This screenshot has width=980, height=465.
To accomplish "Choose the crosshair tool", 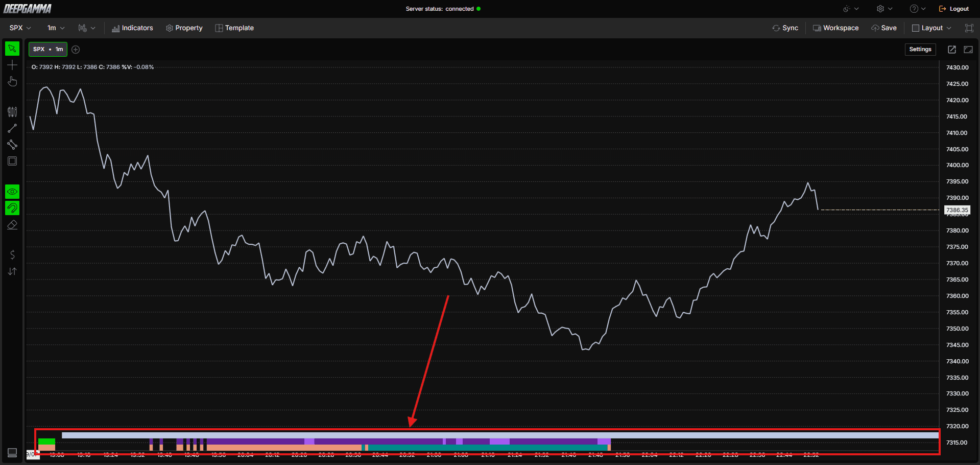I will click(x=12, y=65).
